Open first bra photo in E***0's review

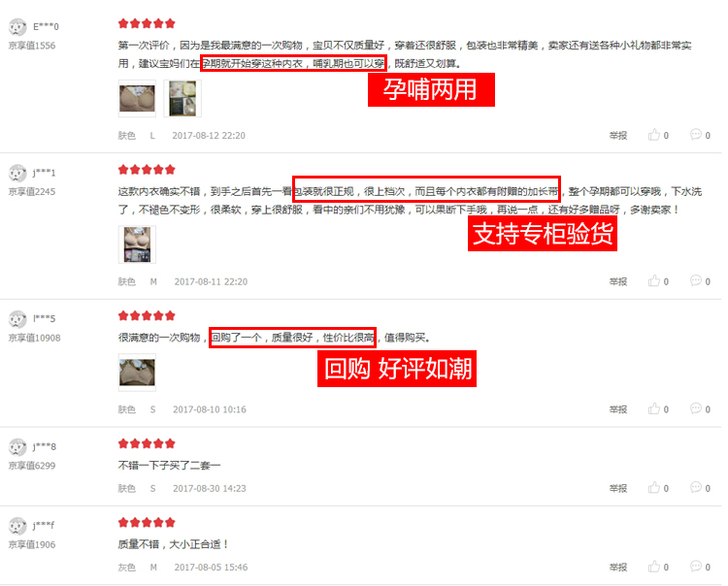137,98
